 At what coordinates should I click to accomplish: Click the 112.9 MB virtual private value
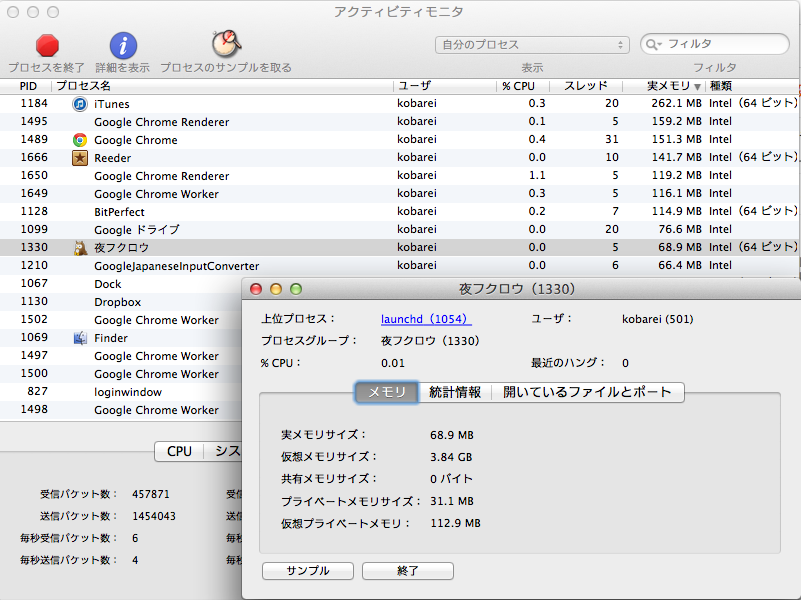pyautogui.click(x=455, y=523)
